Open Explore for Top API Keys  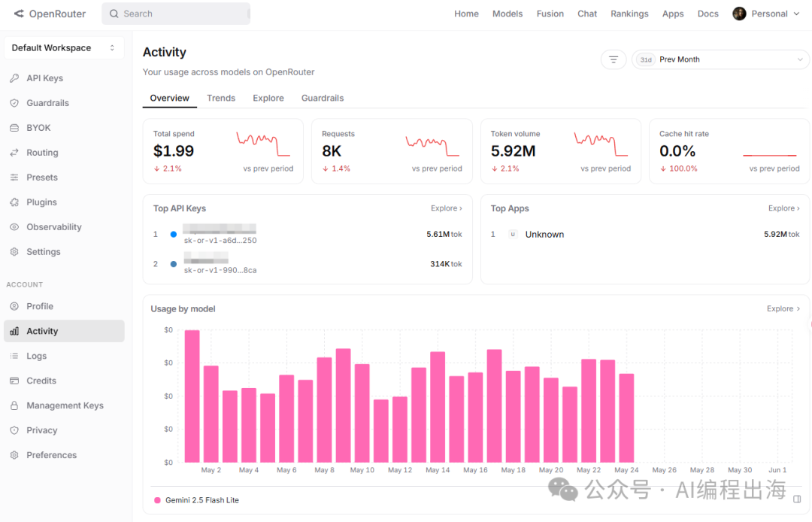[x=447, y=208]
